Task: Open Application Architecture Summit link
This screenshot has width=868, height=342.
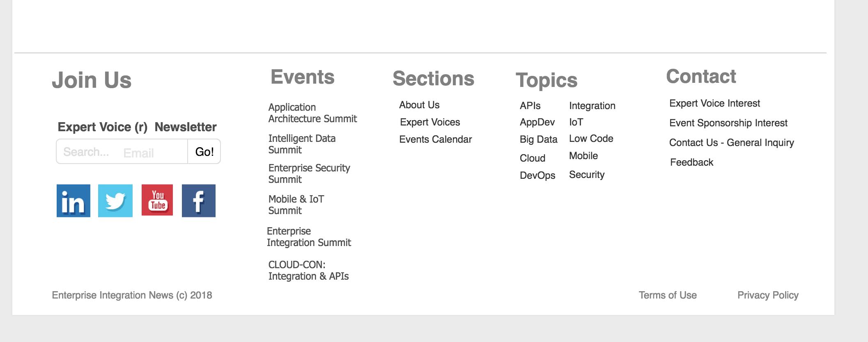Action: coord(312,113)
